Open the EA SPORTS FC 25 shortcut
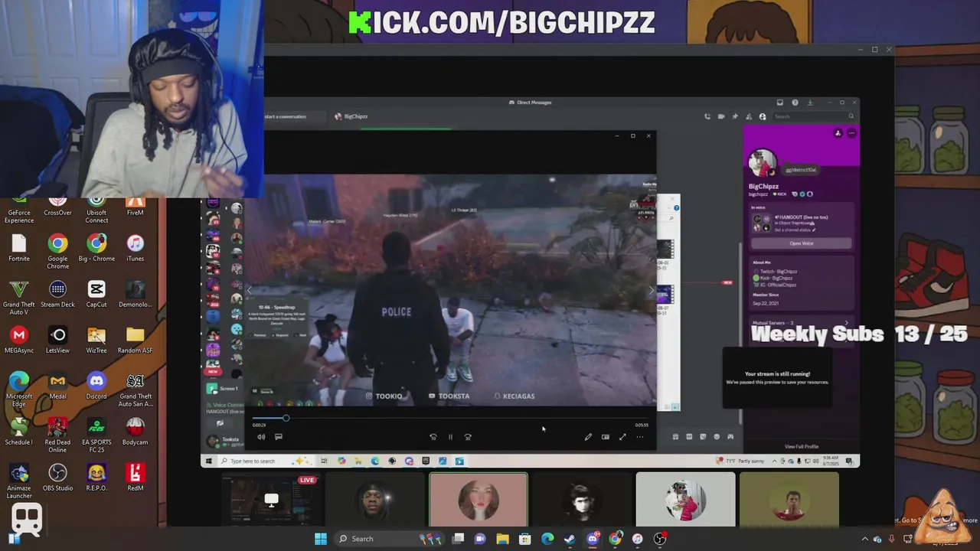Image resolution: width=980 pixels, height=551 pixels. (x=96, y=435)
